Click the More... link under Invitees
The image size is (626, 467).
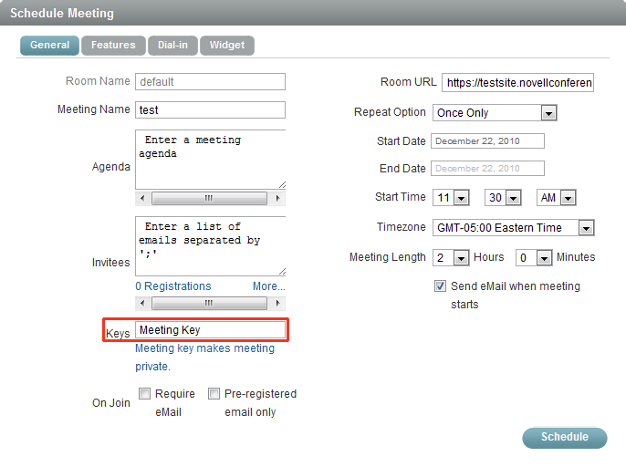(x=268, y=286)
